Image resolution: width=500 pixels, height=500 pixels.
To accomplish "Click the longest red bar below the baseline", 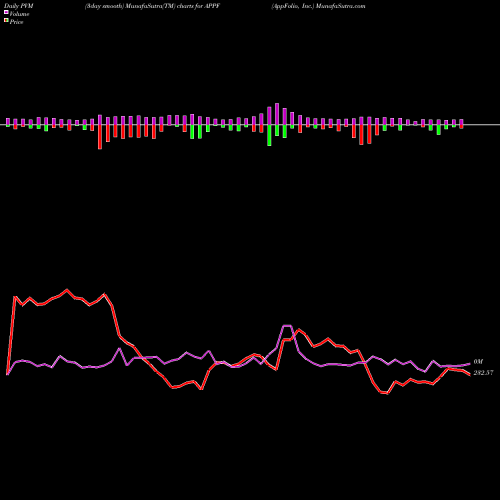I will click(100, 137).
